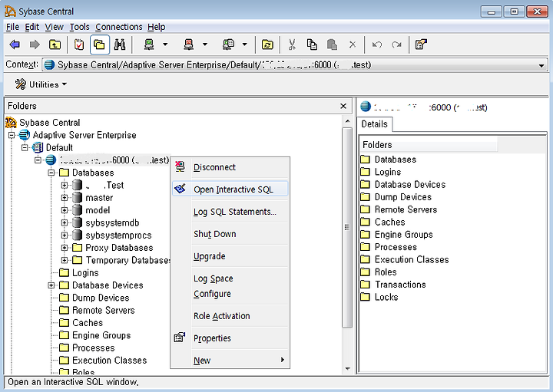Select Disconnect in the context menu
553x392 pixels.
(x=230, y=167)
